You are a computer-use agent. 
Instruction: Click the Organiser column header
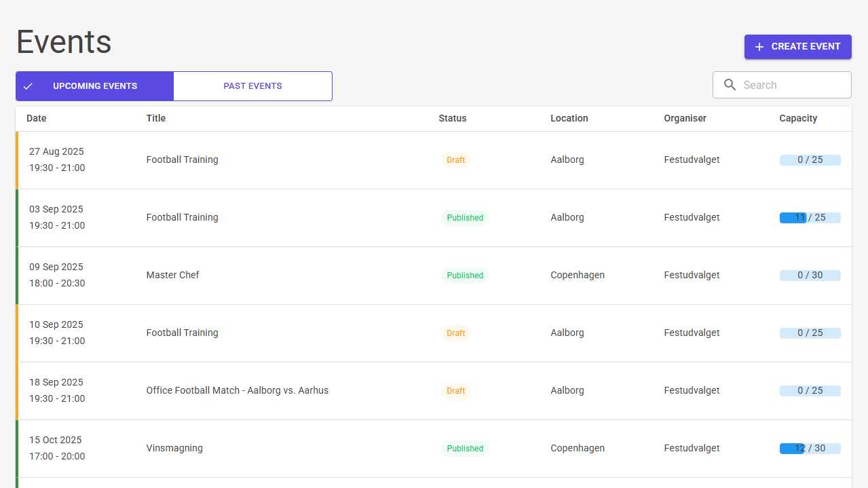click(685, 118)
